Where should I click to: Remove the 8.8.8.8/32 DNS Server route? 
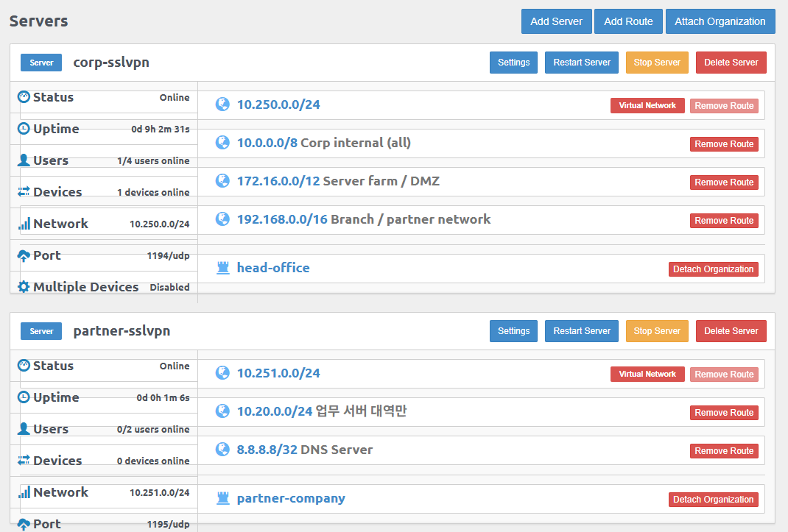coord(724,450)
